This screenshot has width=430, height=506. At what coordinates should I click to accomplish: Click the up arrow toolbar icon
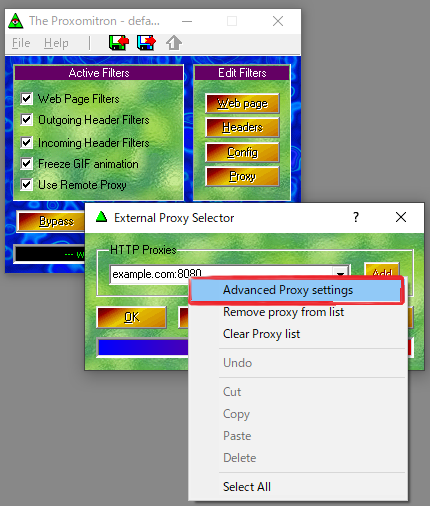pos(174,43)
